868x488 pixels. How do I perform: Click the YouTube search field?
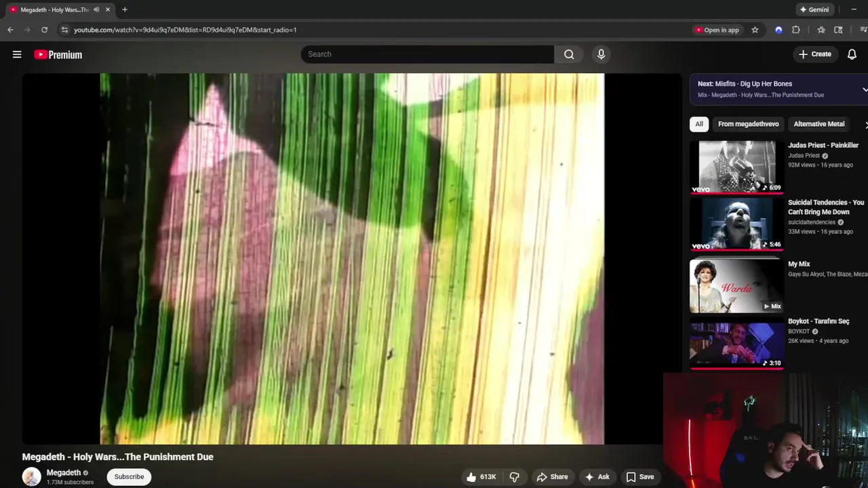pyautogui.click(x=427, y=54)
